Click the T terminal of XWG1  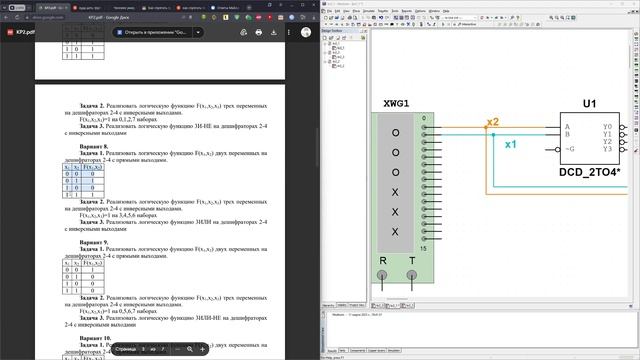tap(412, 275)
